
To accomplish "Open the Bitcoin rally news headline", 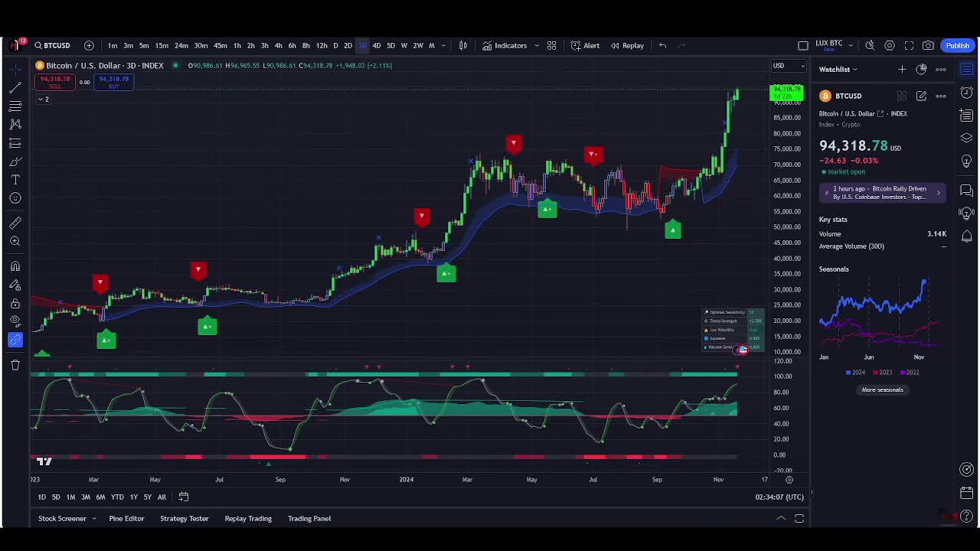I will coord(882,193).
